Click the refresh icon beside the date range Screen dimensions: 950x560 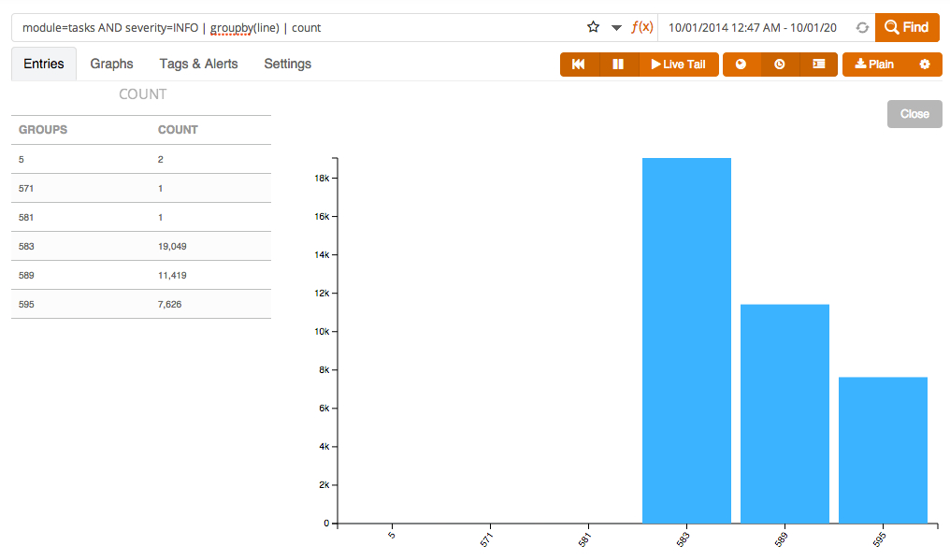(862, 28)
